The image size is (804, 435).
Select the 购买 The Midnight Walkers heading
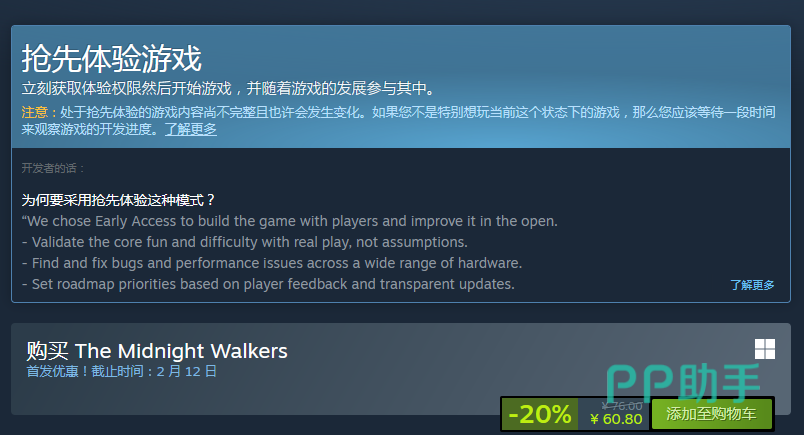pyautogui.click(x=157, y=351)
